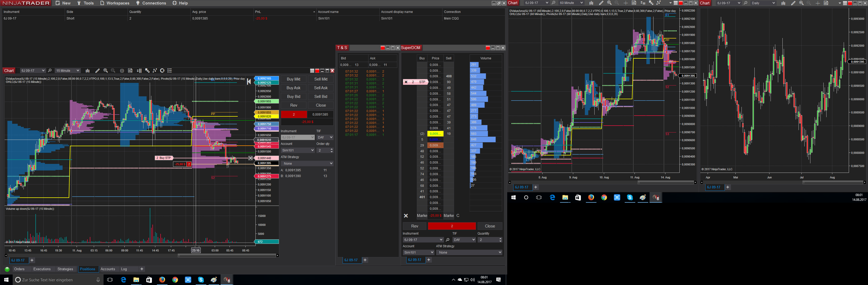Sort positions by PnL column header
This screenshot has height=285, width=868.
click(285, 12)
